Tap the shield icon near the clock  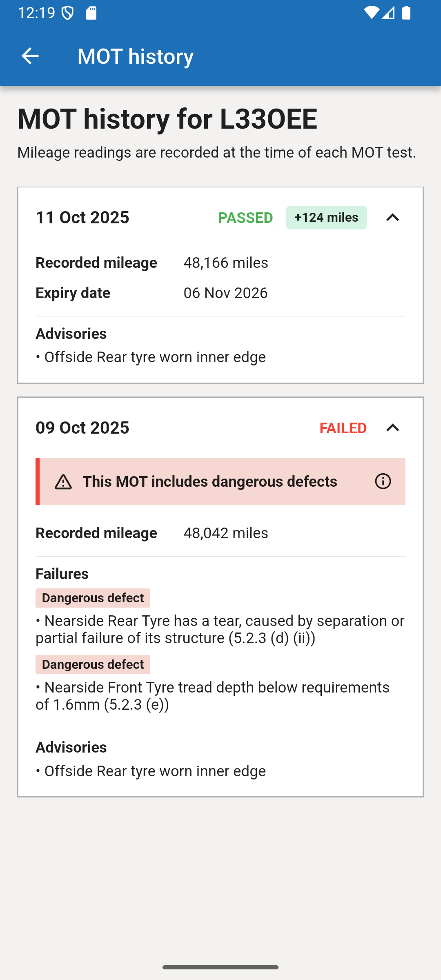[68, 13]
